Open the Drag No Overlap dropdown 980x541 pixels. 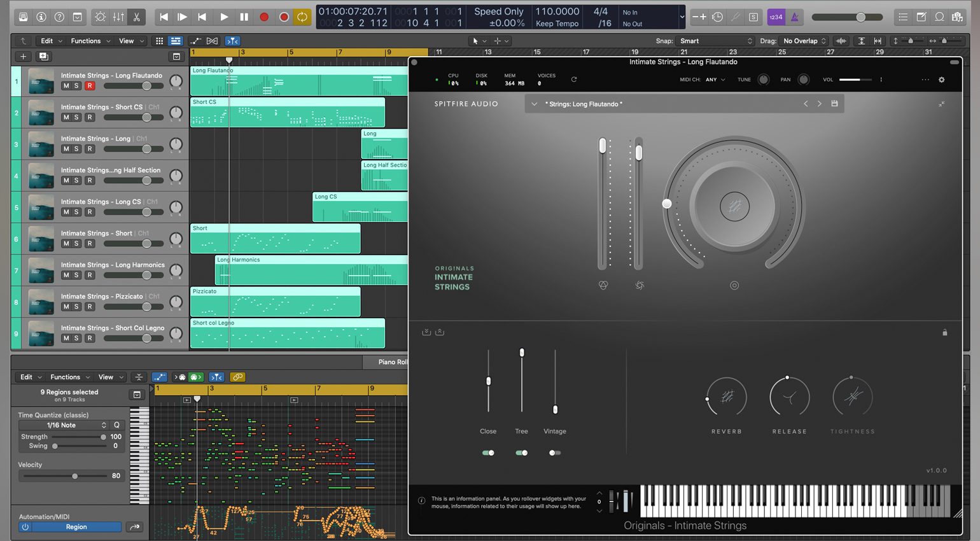click(x=804, y=41)
